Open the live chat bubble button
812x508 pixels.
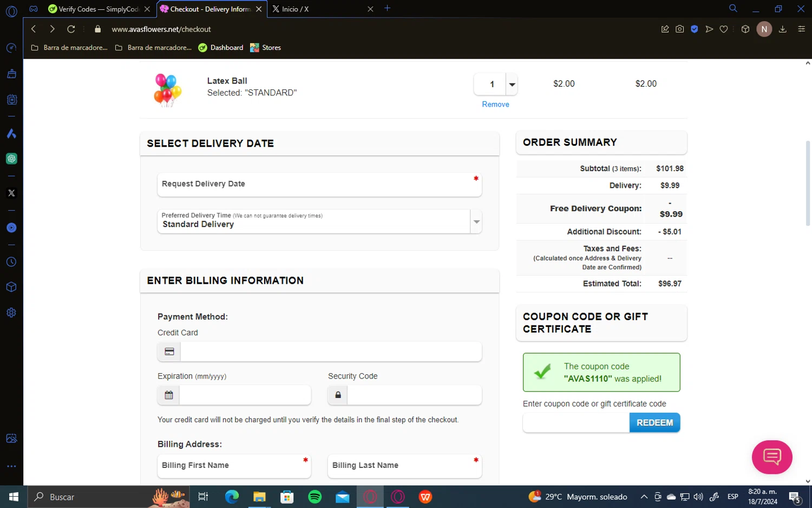(x=772, y=457)
